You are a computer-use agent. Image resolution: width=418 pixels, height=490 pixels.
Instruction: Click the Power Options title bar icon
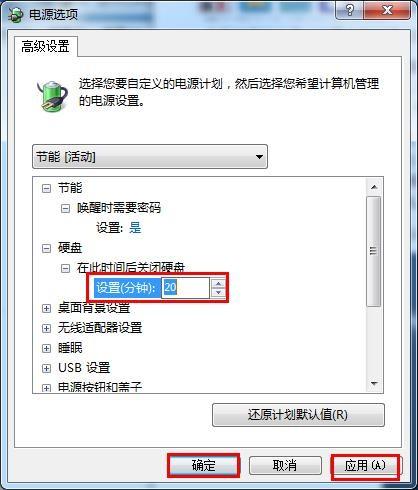(16, 14)
